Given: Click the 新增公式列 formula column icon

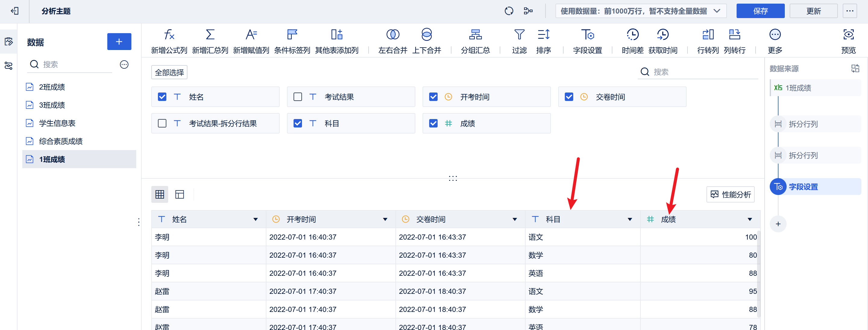Looking at the screenshot, I should tap(169, 35).
